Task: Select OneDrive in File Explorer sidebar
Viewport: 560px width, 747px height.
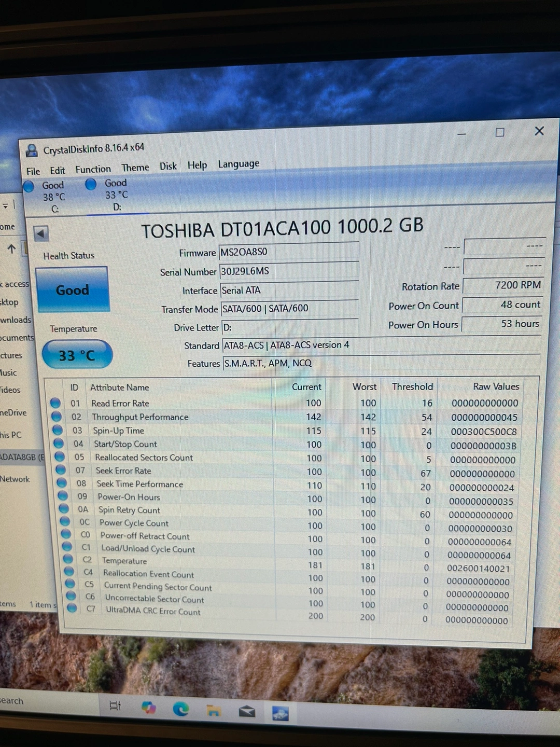Action: pyautogui.click(x=13, y=412)
